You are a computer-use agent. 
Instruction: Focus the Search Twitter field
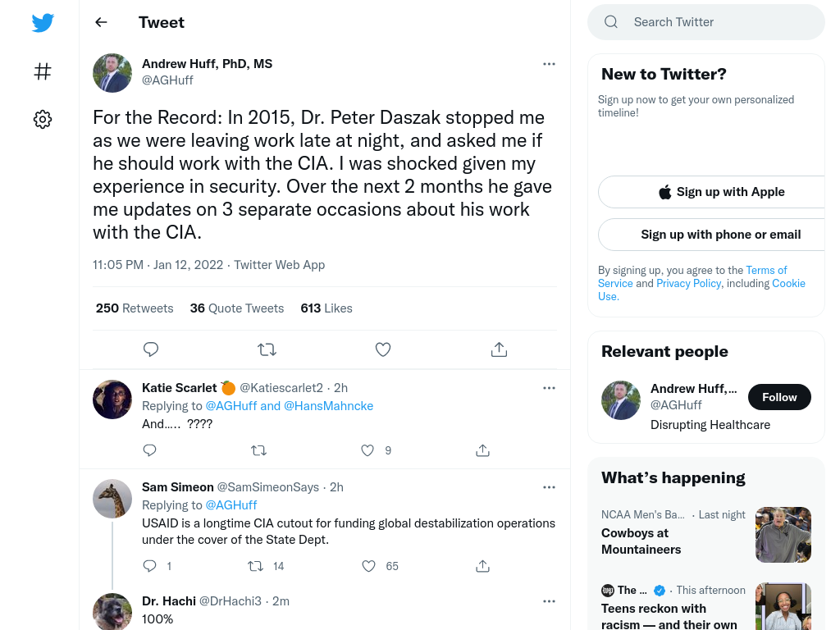coord(706,22)
